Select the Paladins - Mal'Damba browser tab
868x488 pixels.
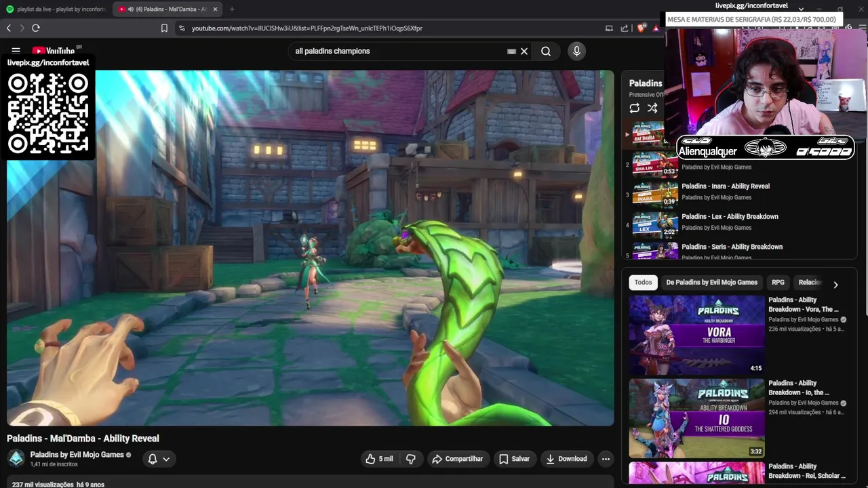pos(166,9)
